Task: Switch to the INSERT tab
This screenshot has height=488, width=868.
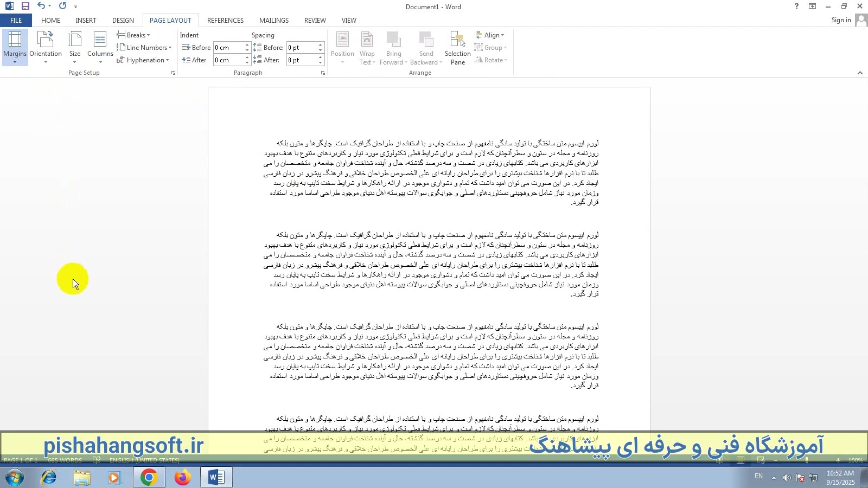Action: click(x=86, y=21)
